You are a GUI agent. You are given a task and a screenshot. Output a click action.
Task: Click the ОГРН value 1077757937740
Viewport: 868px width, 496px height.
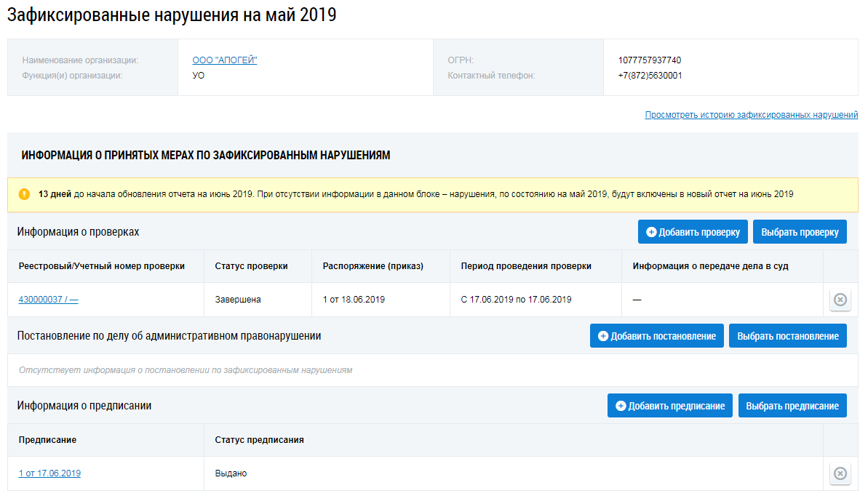click(x=650, y=60)
